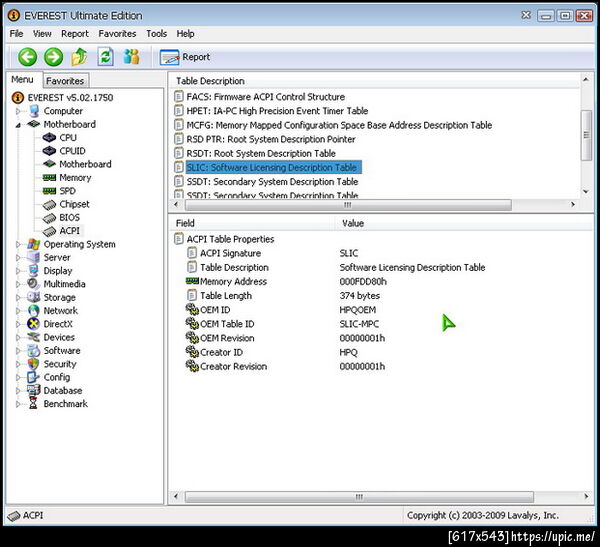Click the Operating System Windows flag icon
Screen dimensions: 600x547
click(x=34, y=244)
